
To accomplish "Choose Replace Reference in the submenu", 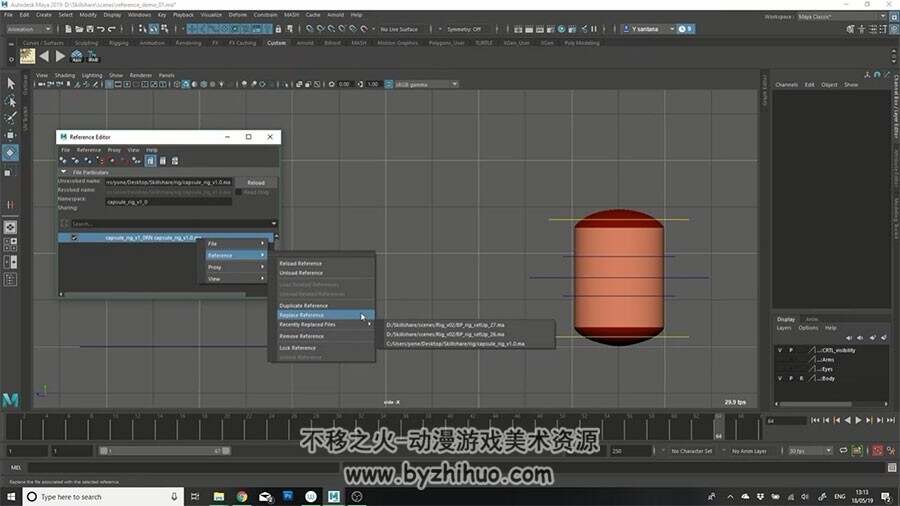I will click(x=325, y=315).
